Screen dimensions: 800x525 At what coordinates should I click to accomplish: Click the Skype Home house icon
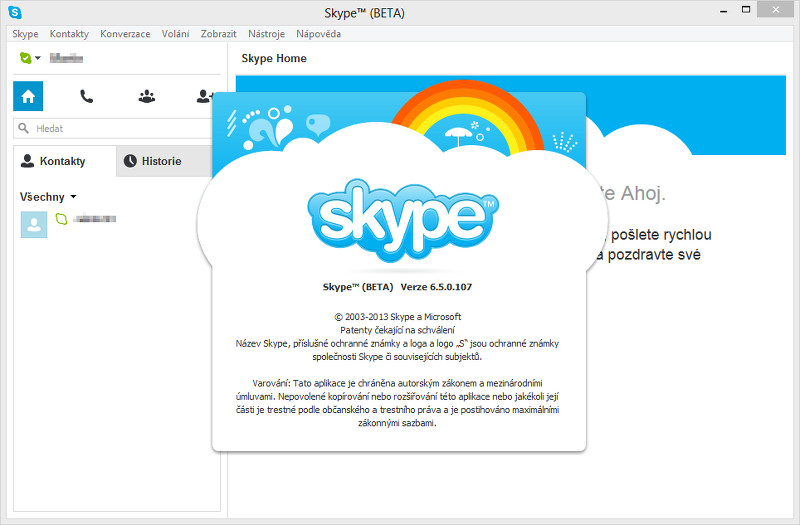point(28,96)
